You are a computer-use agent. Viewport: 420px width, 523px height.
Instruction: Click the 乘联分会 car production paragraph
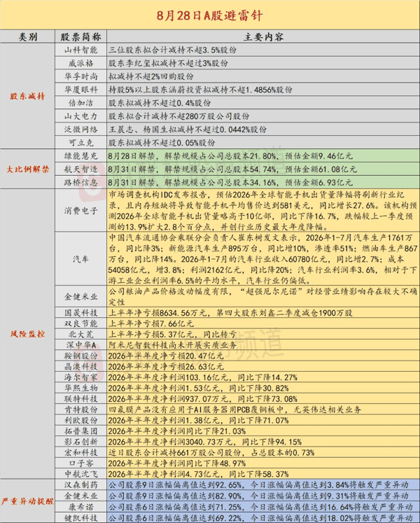263,259
